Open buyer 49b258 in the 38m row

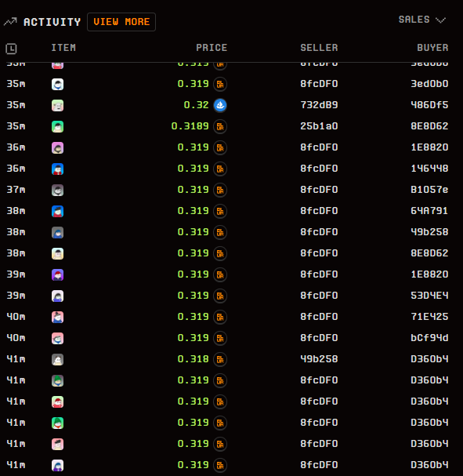point(429,232)
